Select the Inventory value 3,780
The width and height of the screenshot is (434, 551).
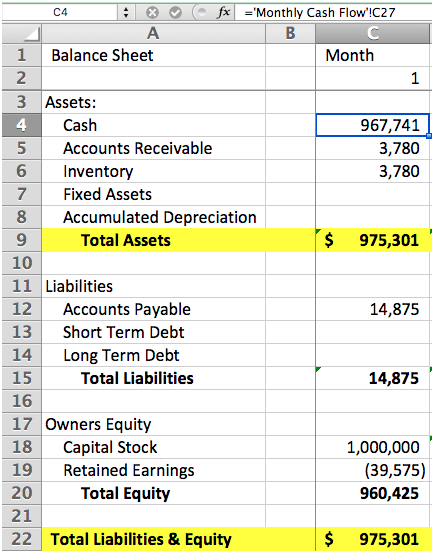point(373,171)
